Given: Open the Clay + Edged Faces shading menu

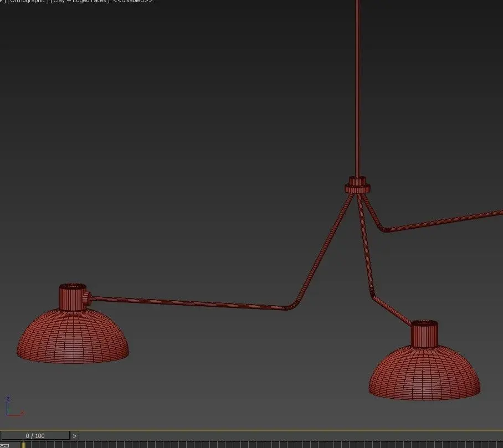Looking at the screenshot, I should coord(80,1).
